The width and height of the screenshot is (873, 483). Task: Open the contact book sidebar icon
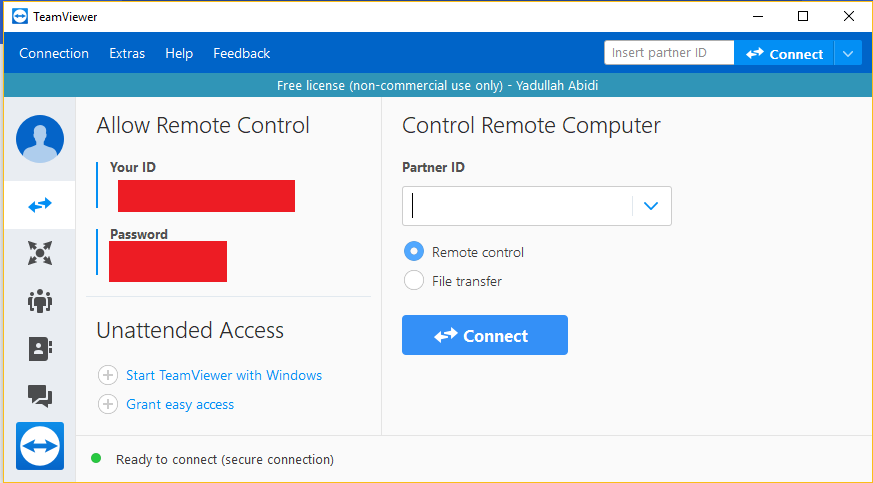click(x=40, y=349)
